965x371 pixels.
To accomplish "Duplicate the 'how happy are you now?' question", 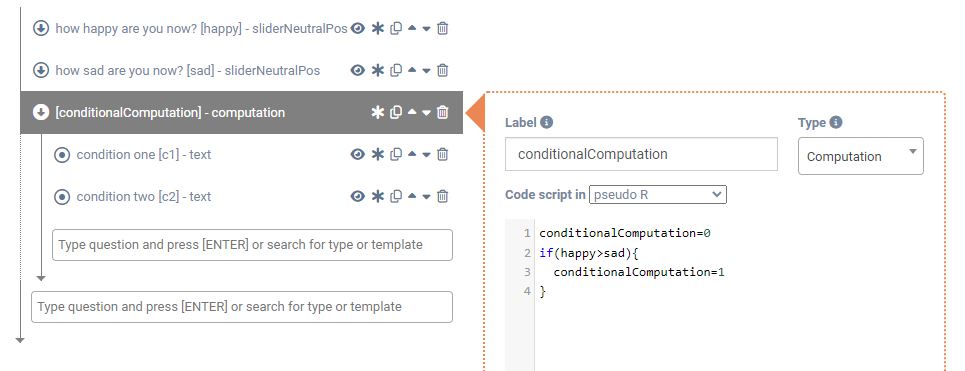I will click(396, 28).
